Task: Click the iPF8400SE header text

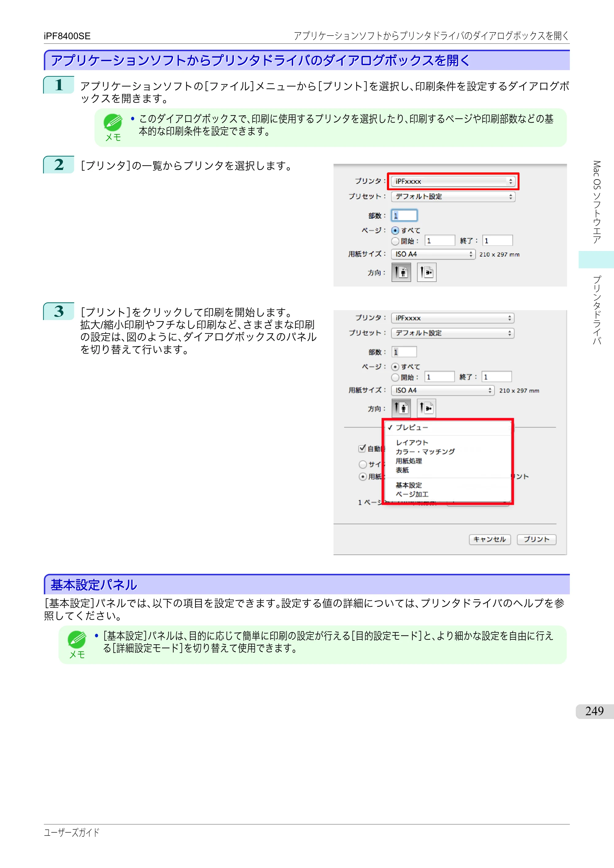Action: [67, 36]
